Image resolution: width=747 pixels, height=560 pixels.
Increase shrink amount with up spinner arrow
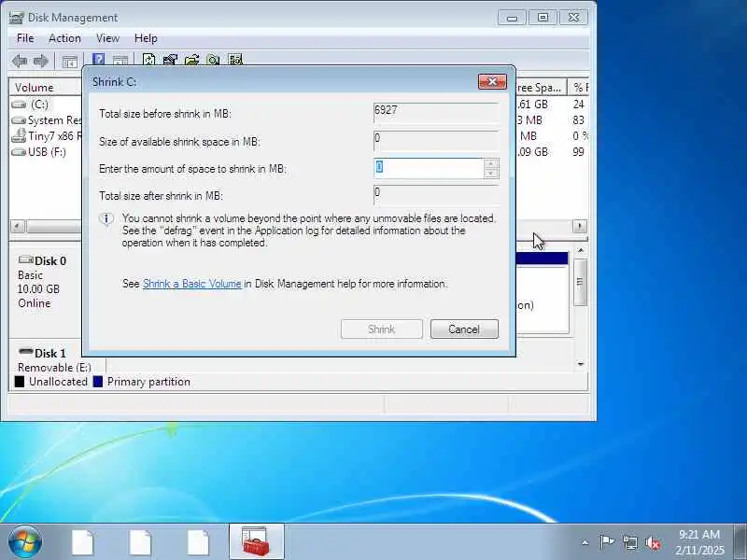tap(491, 163)
